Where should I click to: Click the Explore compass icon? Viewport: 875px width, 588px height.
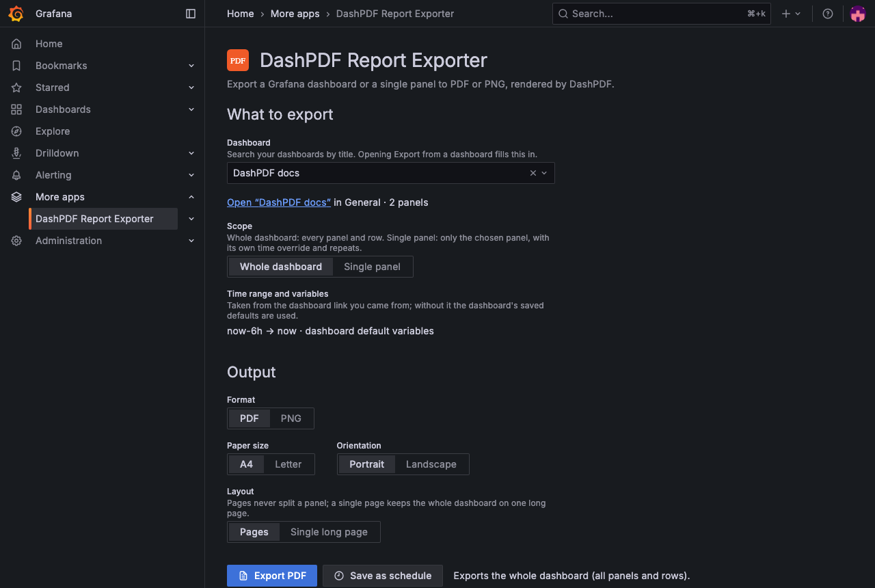tap(16, 131)
